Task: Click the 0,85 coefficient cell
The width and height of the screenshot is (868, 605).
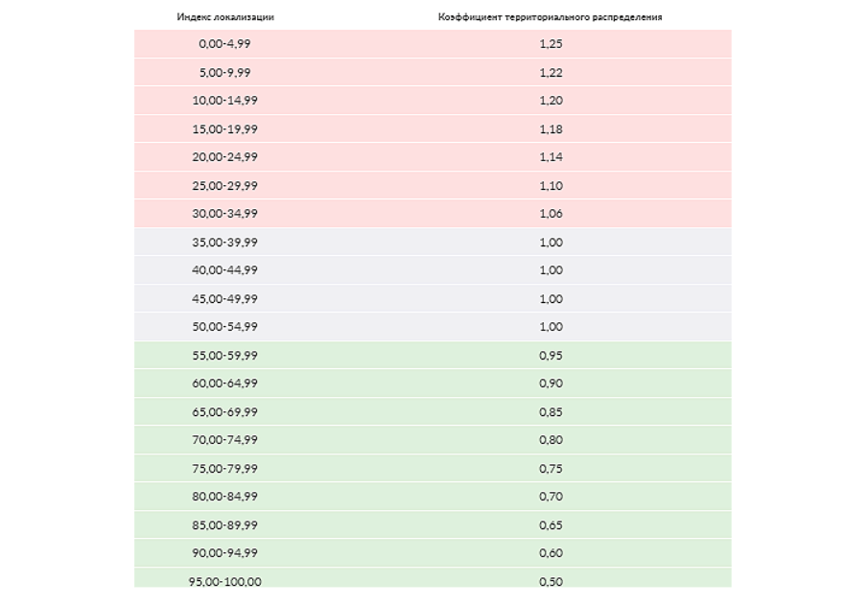Action: coord(551,412)
